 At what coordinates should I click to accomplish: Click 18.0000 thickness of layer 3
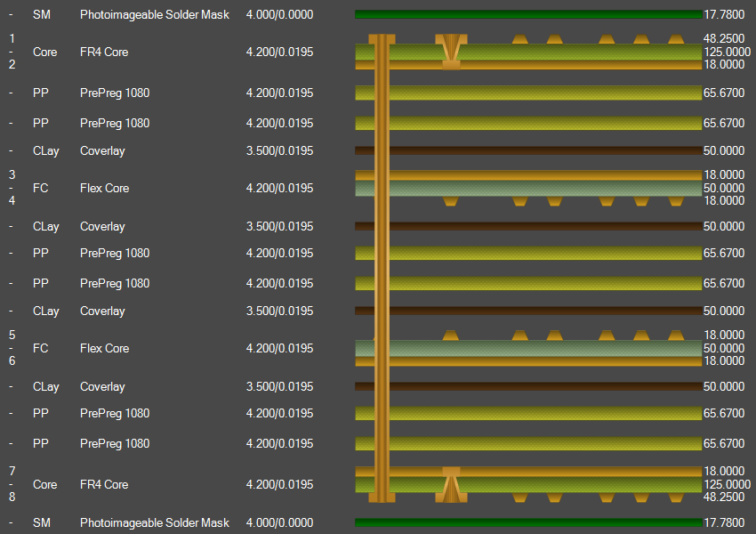[x=724, y=174]
